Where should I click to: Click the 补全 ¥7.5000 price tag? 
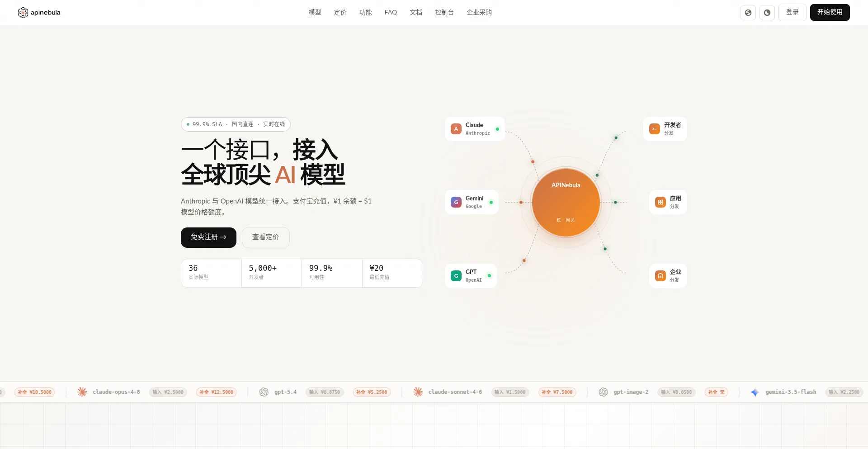(557, 392)
